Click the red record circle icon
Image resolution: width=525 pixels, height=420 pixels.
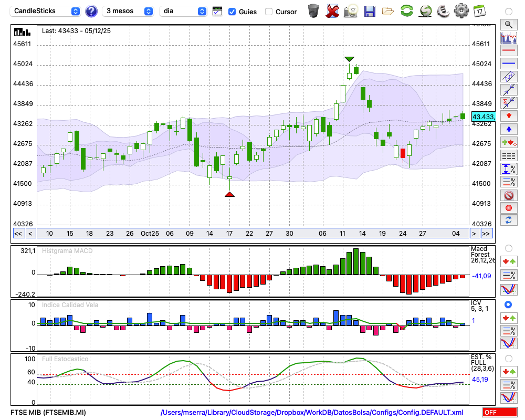[x=509, y=208]
